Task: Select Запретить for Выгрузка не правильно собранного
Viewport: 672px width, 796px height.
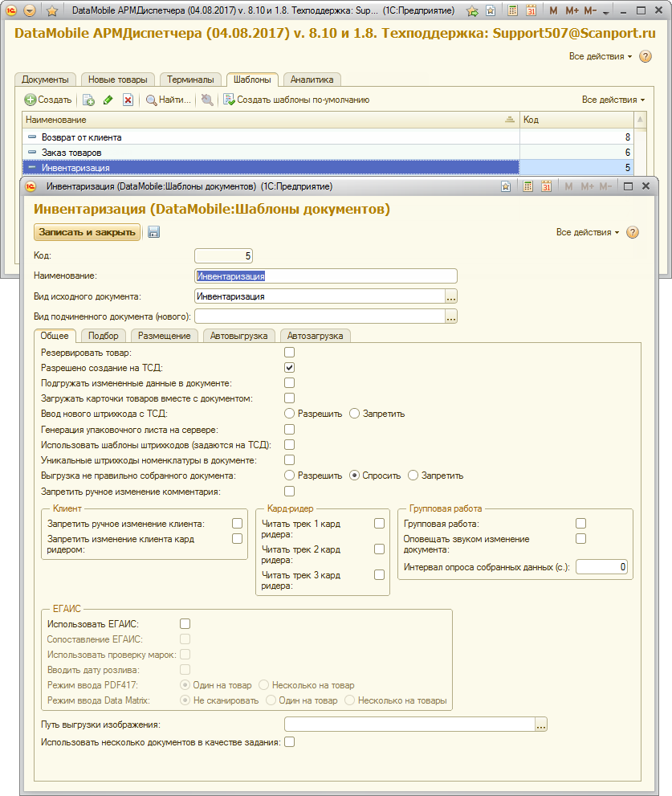Action: pyautogui.click(x=413, y=476)
